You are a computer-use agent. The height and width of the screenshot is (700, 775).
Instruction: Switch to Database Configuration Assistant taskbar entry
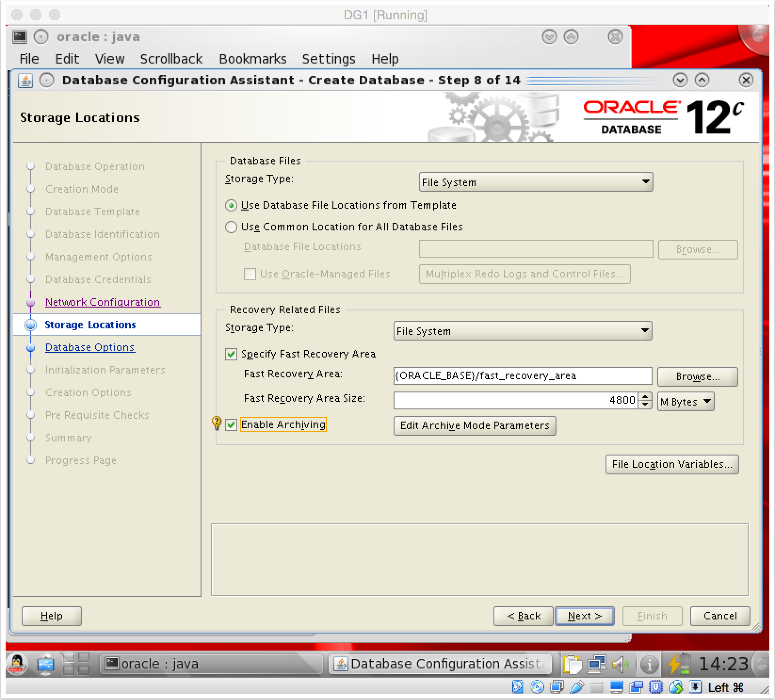click(x=441, y=664)
